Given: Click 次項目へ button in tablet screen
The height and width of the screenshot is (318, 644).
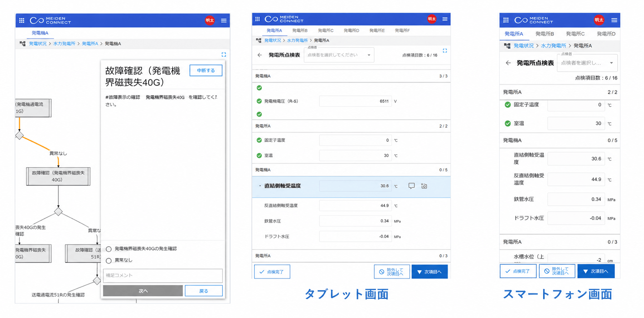Looking at the screenshot, I should point(430,272).
